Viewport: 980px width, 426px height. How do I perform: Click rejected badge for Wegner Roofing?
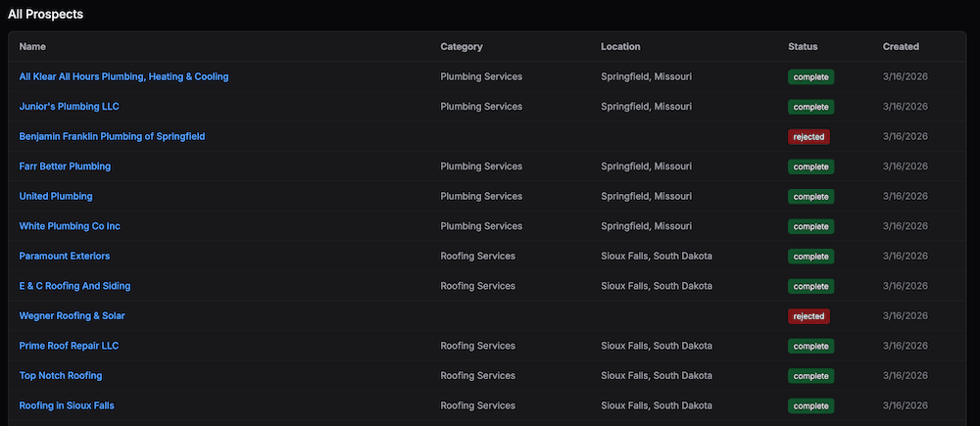pos(808,316)
